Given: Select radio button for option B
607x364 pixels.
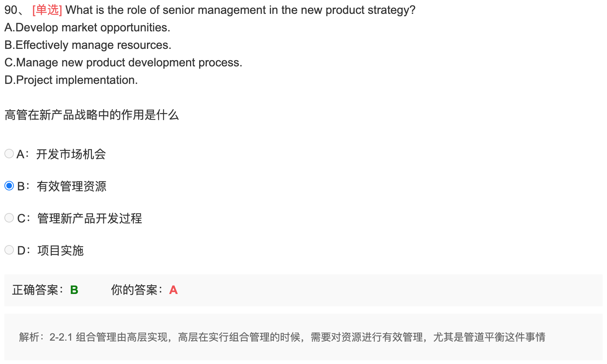Looking at the screenshot, I should pos(9,186).
